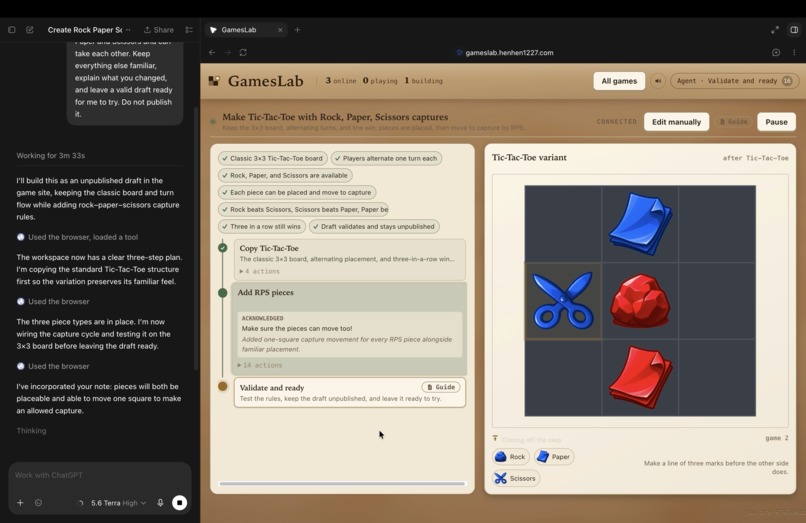Click the completed marker for Copy Tic-Tac-Toe
The image size is (806, 523).
tap(223, 248)
